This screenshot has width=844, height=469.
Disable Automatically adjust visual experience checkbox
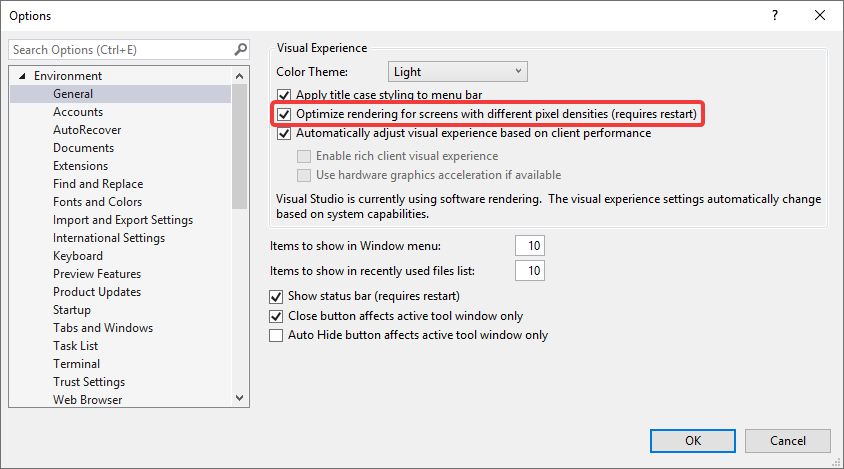pyautogui.click(x=284, y=133)
